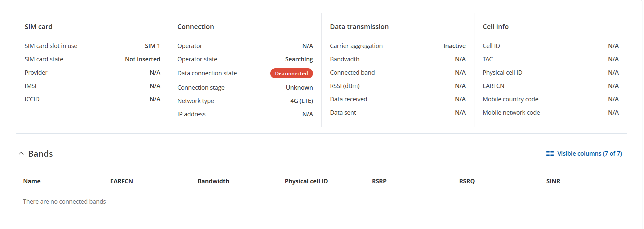Click the Bands section title
644x229 pixels.
pyautogui.click(x=40, y=154)
